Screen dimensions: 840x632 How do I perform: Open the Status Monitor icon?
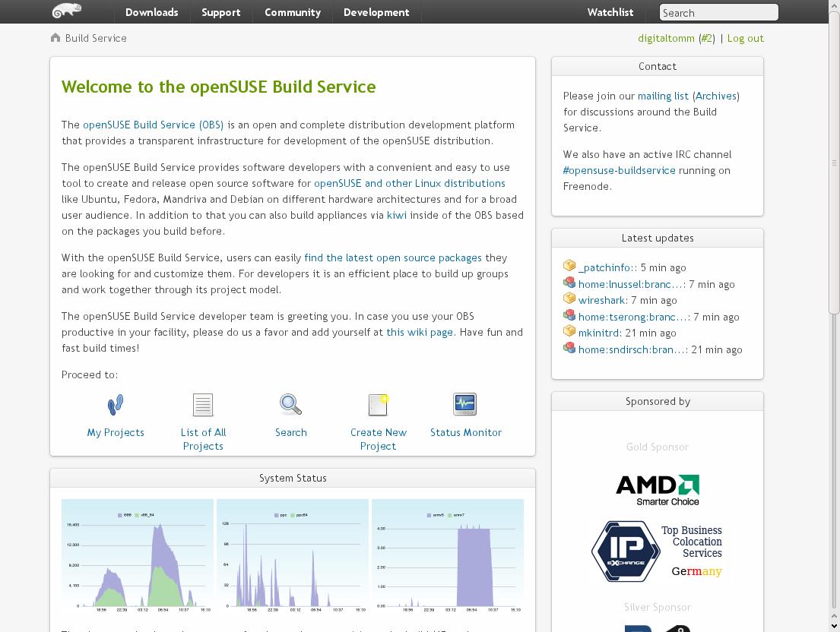[464, 404]
